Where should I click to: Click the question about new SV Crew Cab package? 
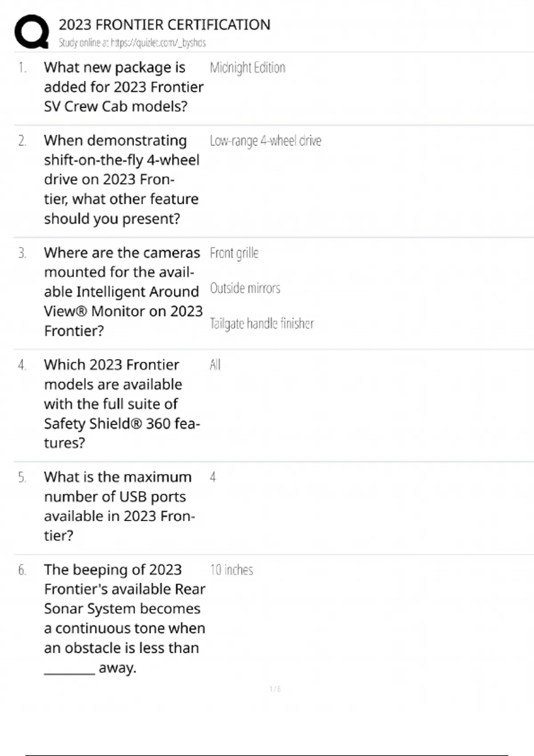pos(123,87)
